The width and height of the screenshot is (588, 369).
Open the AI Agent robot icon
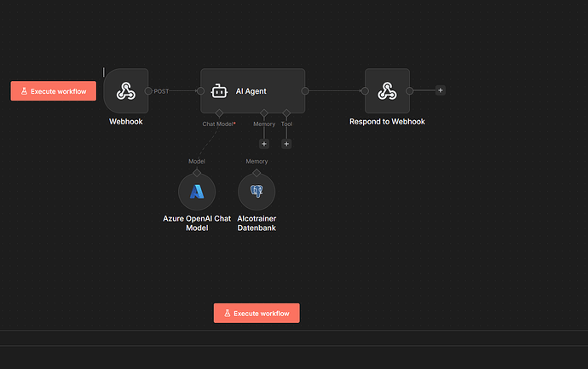219,91
